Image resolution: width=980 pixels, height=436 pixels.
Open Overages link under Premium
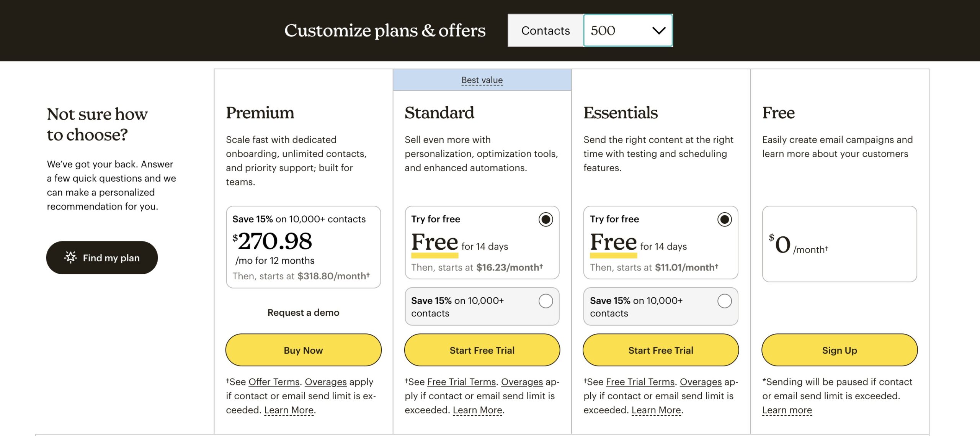[x=325, y=381]
